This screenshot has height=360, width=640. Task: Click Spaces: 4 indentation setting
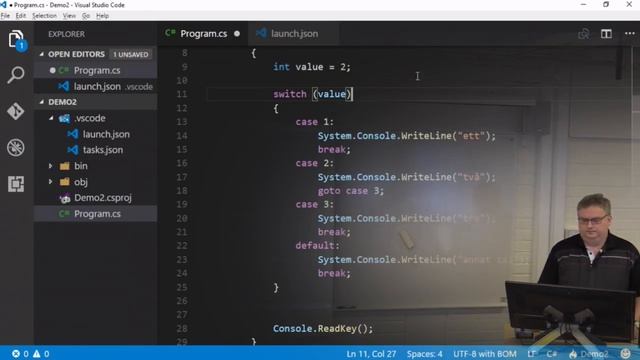(x=424, y=354)
